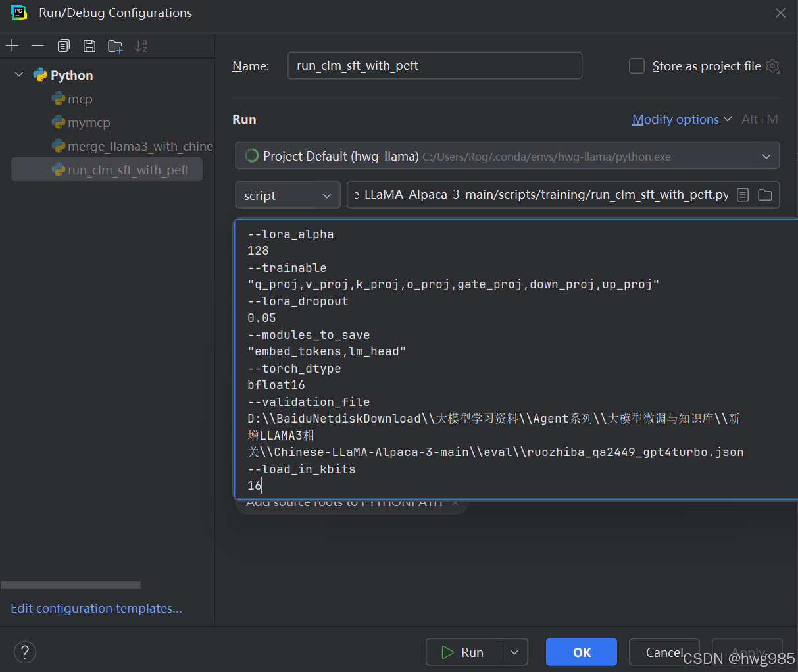Open help with the question mark icon
The height and width of the screenshot is (672, 798).
[25, 652]
